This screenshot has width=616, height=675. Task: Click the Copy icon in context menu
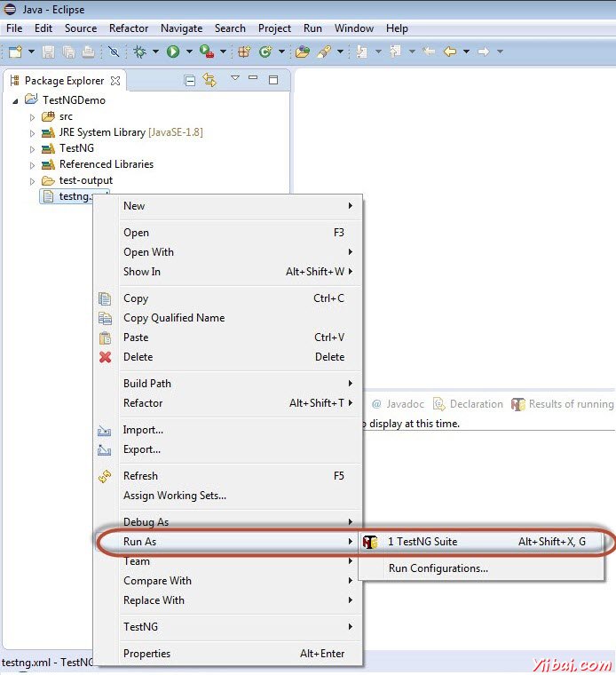click(x=105, y=298)
